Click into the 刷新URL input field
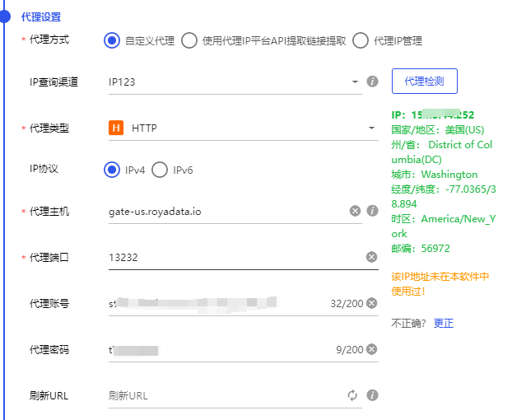The width and height of the screenshot is (526, 420). click(x=224, y=395)
